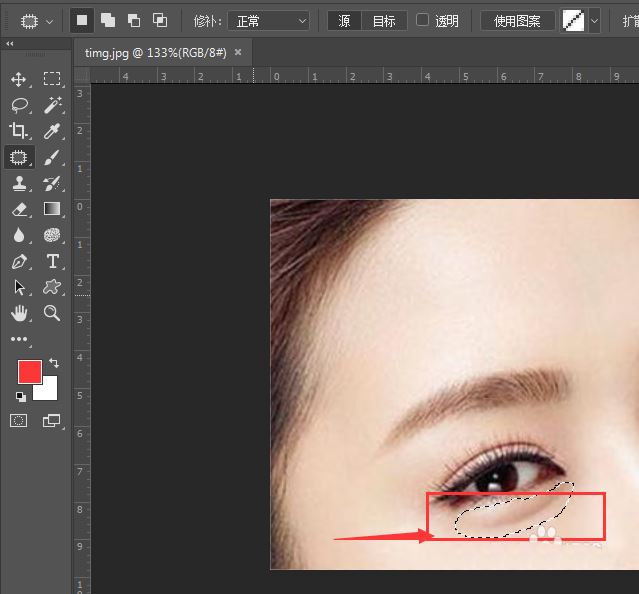Select the Eraser tool
The height and width of the screenshot is (594, 639).
[x=19, y=209]
